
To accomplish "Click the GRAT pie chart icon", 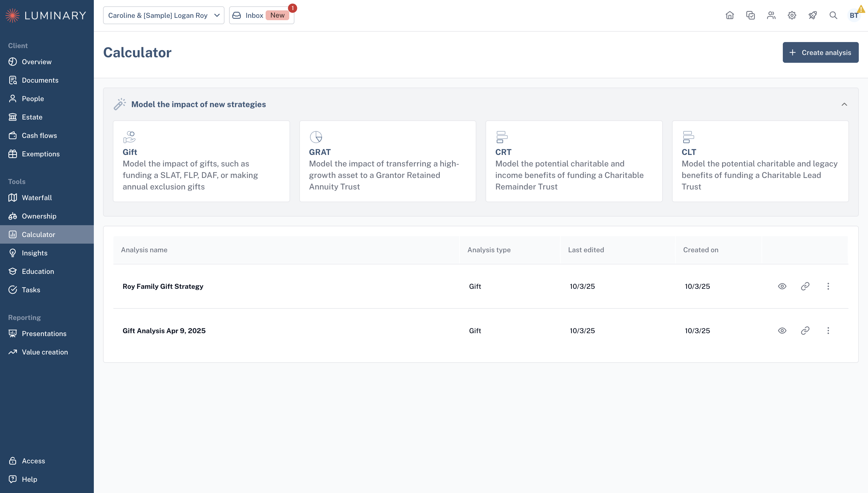I will (316, 137).
